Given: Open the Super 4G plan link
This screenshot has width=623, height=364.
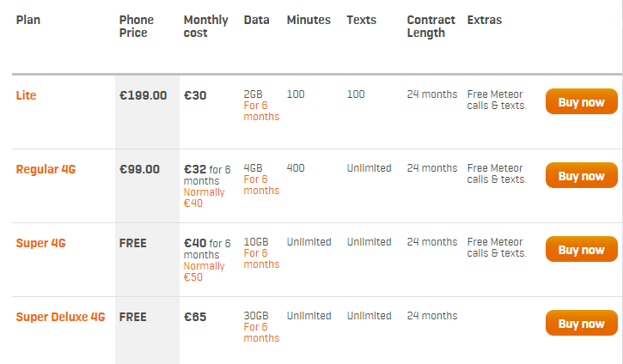Looking at the screenshot, I should pyautogui.click(x=40, y=243).
